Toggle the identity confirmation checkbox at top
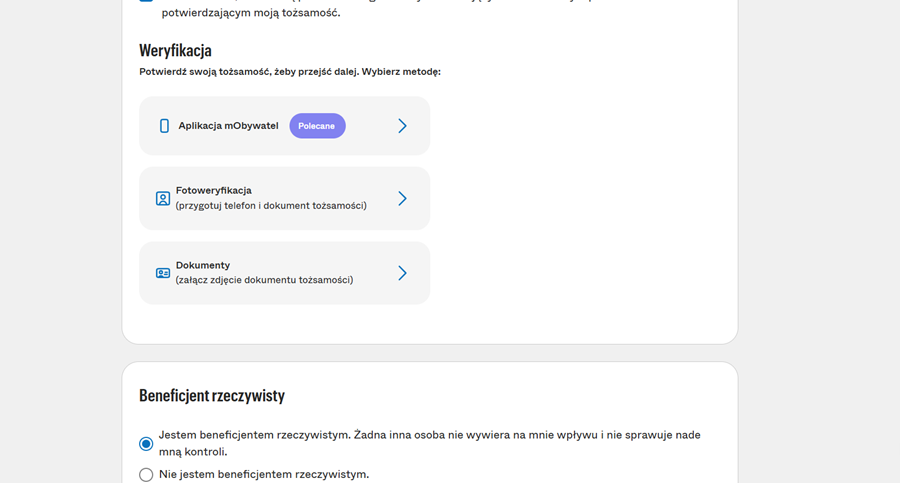 pos(146,3)
